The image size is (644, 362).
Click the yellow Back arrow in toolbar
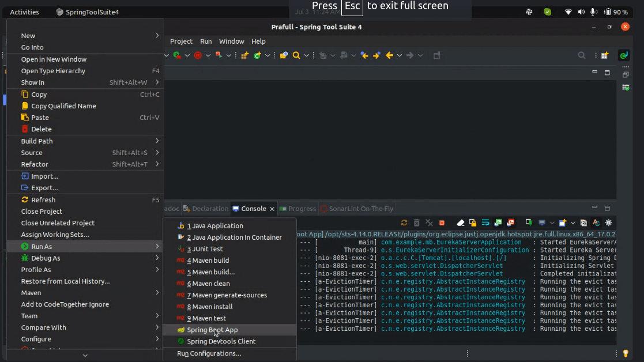pos(389,55)
